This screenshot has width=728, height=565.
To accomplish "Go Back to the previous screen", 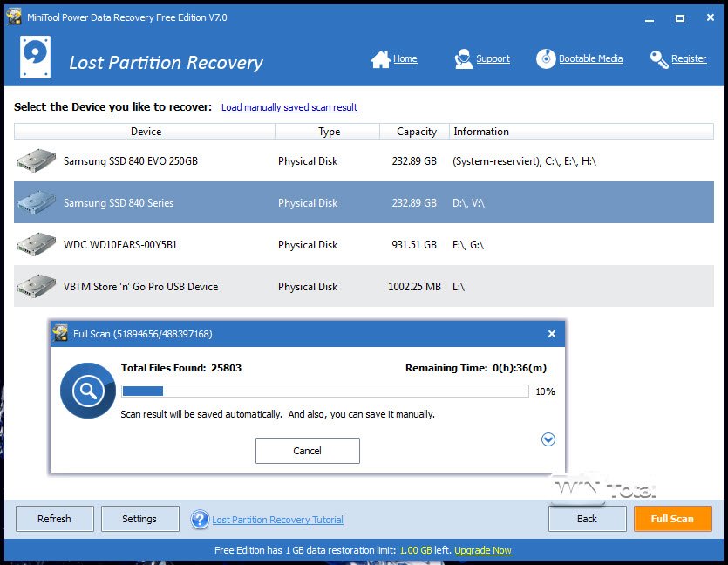I will [587, 519].
